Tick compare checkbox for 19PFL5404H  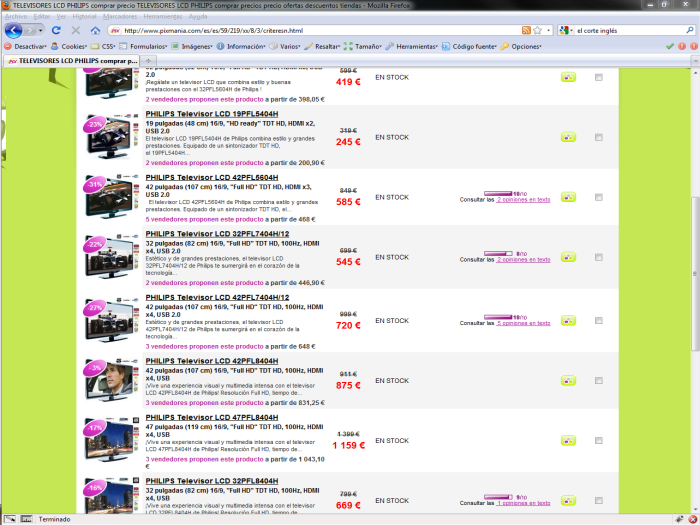[x=599, y=137]
